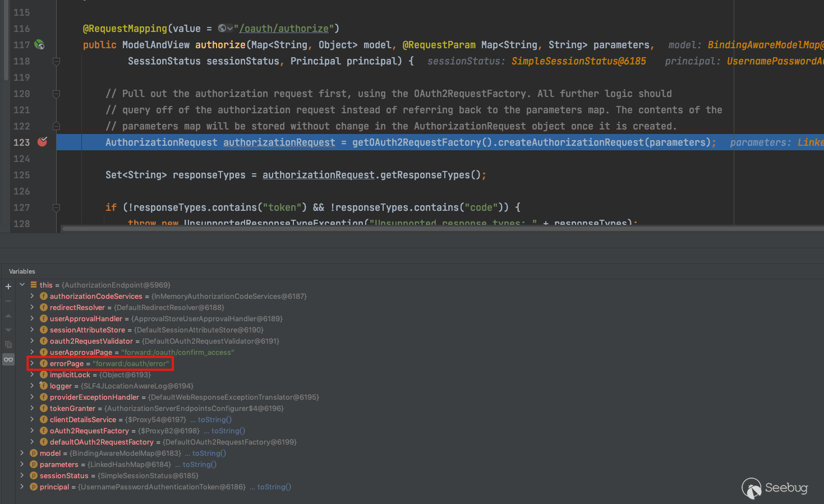Click the Copy icon in Variables toolbar

(8, 344)
